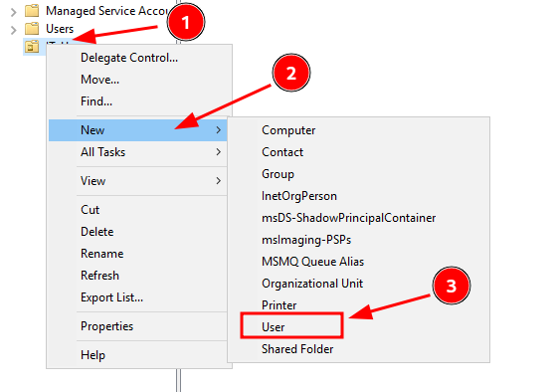Click the Users tree item label
558x392 pixels.
click(x=60, y=29)
